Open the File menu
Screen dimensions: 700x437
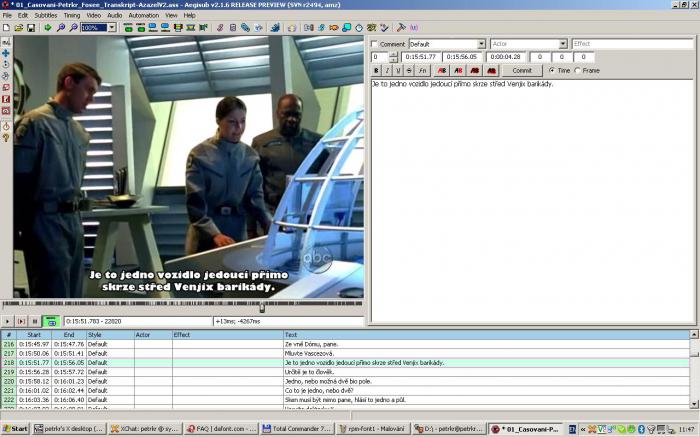(x=7, y=15)
